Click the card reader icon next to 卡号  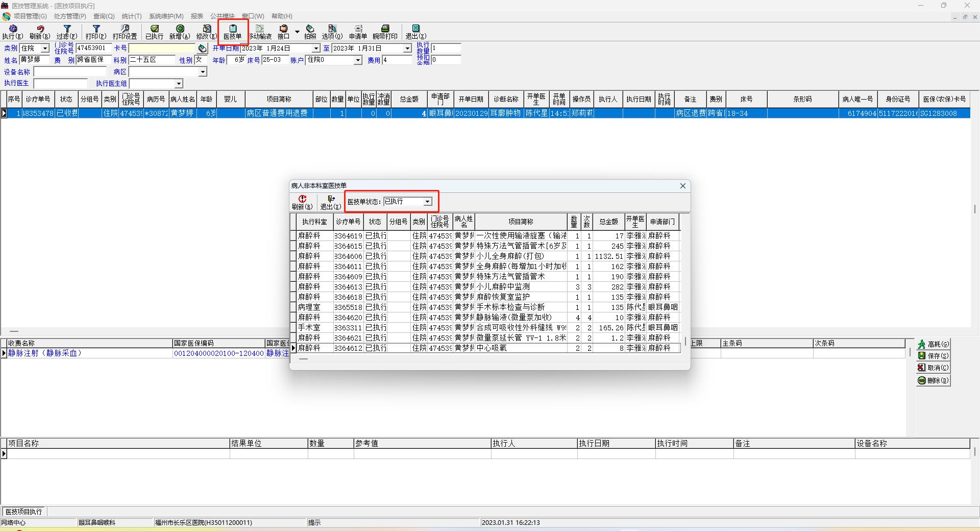click(x=203, y=49)
